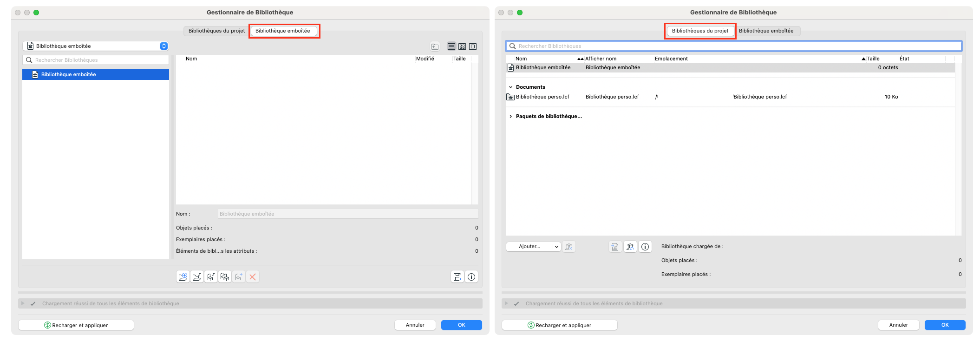Select Bibliothèques du projet tab in left window
Viewport: 980px width, 342px height.
pyautogui.click(x=216, y=31)
